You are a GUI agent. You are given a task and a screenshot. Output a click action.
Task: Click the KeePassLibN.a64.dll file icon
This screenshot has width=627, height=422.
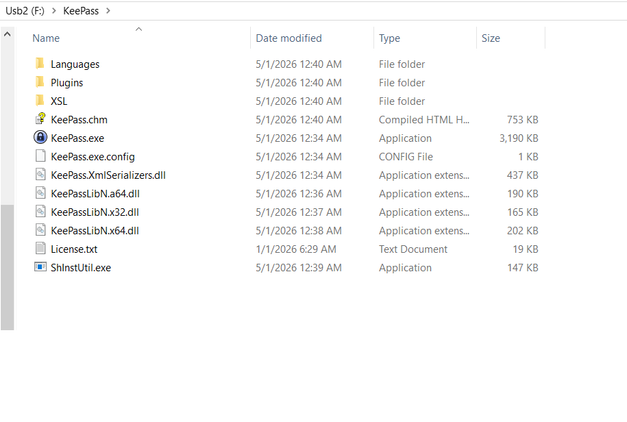[x=40, y=193]
